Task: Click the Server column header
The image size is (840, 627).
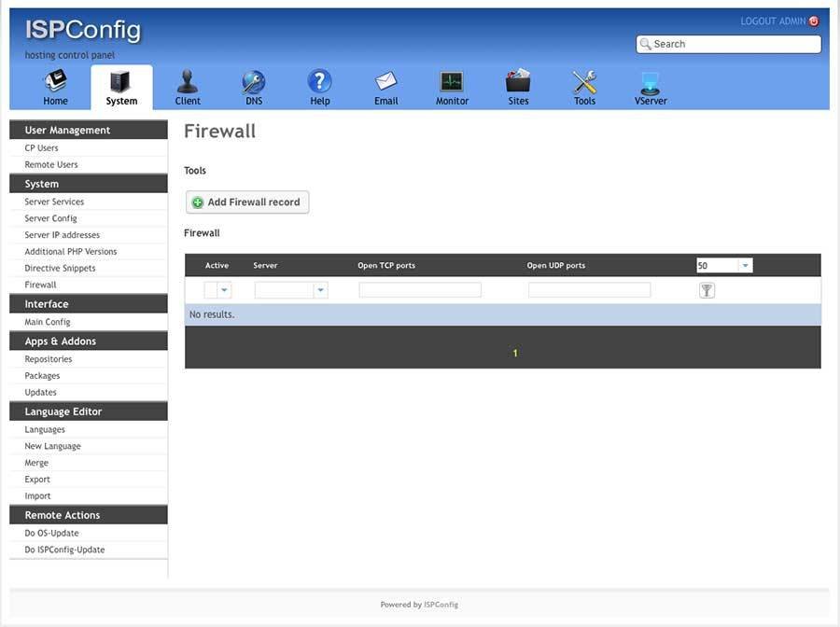Action: (x=265, y=266)
